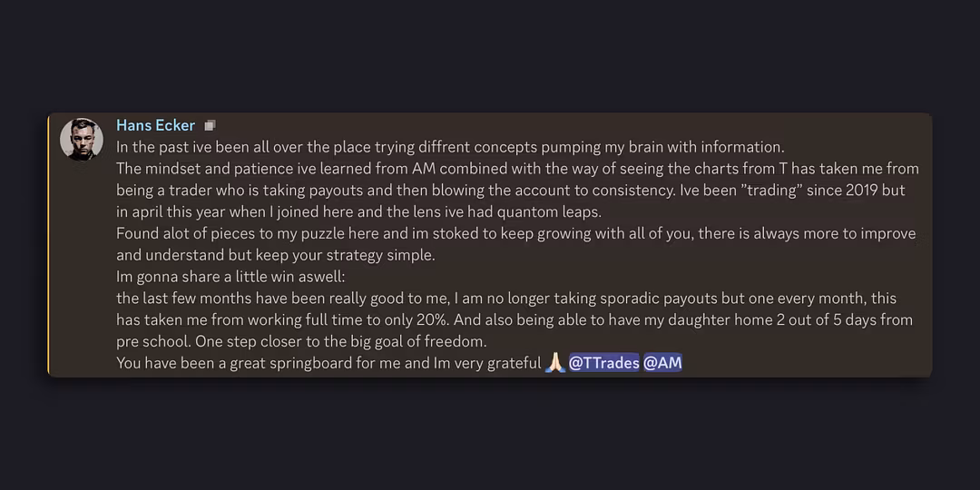Click the role badge icon beside Hans Ecker
Viewport: 980px width, 490px height.
tap(211, 125)
